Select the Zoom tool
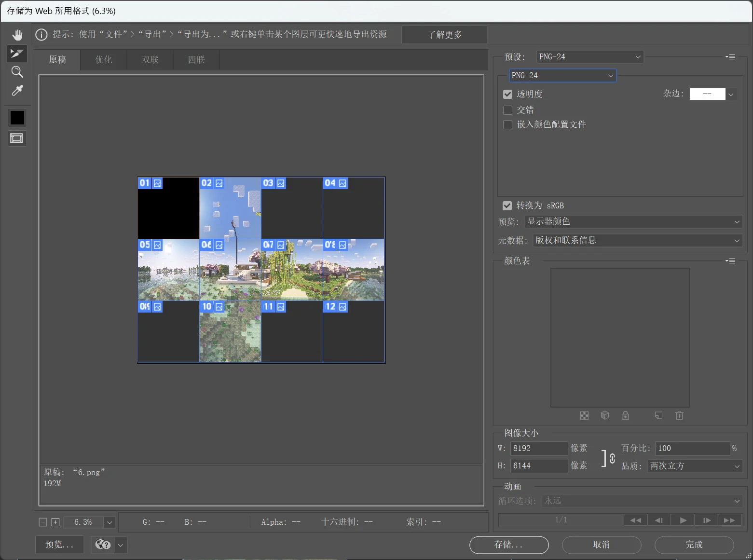 click(17, 72)
